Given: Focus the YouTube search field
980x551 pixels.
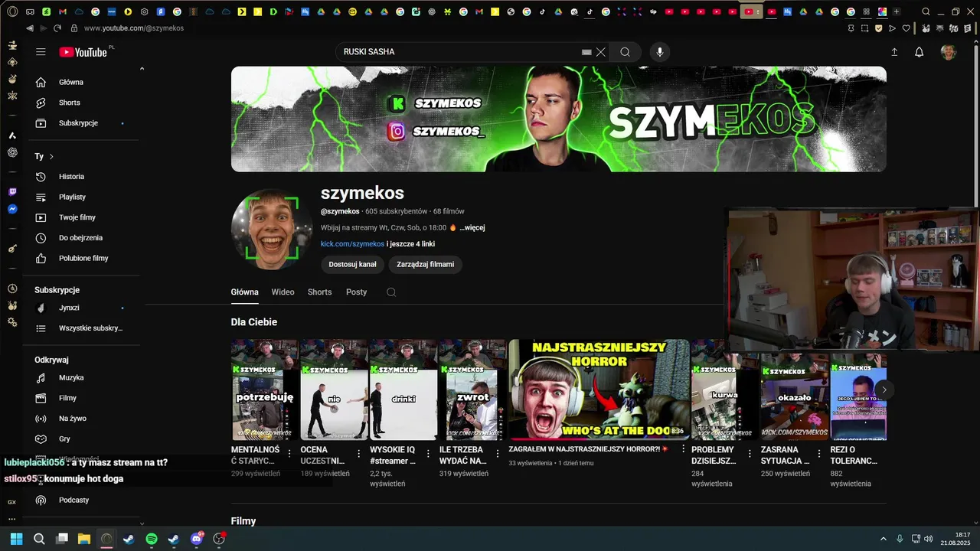Looking at the screenshot, I should point(459,52).
